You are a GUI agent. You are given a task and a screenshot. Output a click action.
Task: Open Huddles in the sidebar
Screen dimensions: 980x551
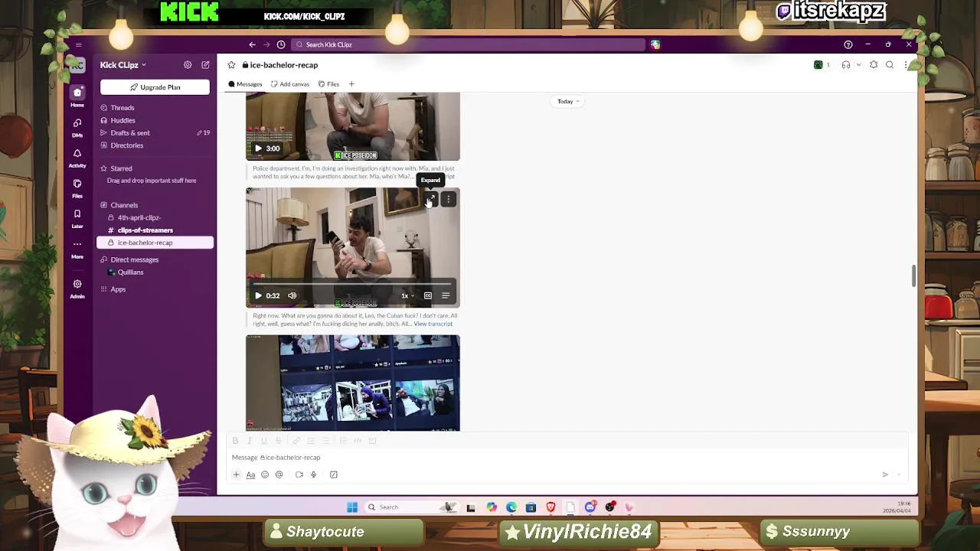point(122,120)
